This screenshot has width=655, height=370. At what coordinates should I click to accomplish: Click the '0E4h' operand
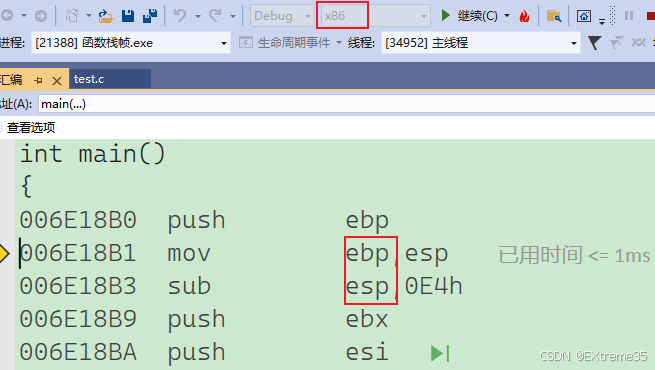434,286
